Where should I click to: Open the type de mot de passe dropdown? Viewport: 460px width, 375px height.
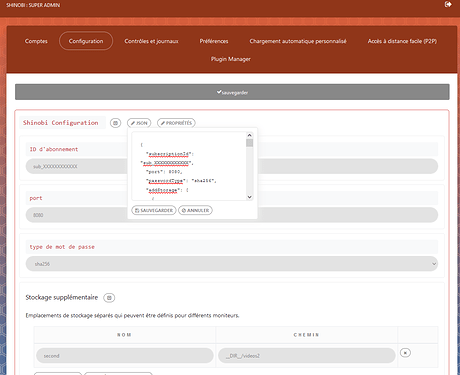(x=232, y=264)
